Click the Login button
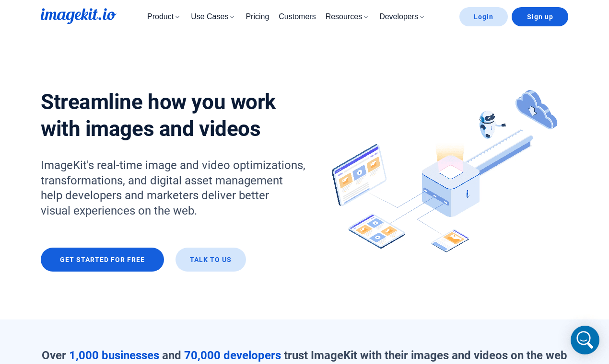The width and height of the screenshot is (609, 364). point(483,17)
